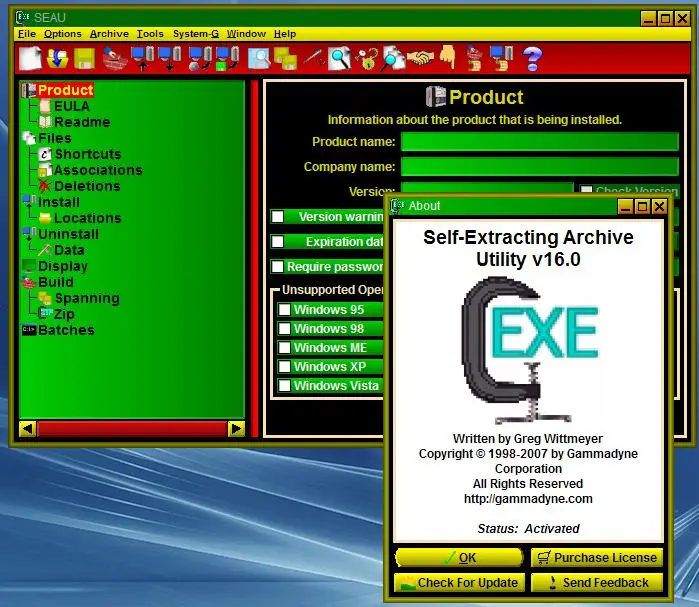Image resolution: width=699 pixels, height=607 pixels.
Task: Click the magnifier over white page icon
Action: (x=339, y=58)
